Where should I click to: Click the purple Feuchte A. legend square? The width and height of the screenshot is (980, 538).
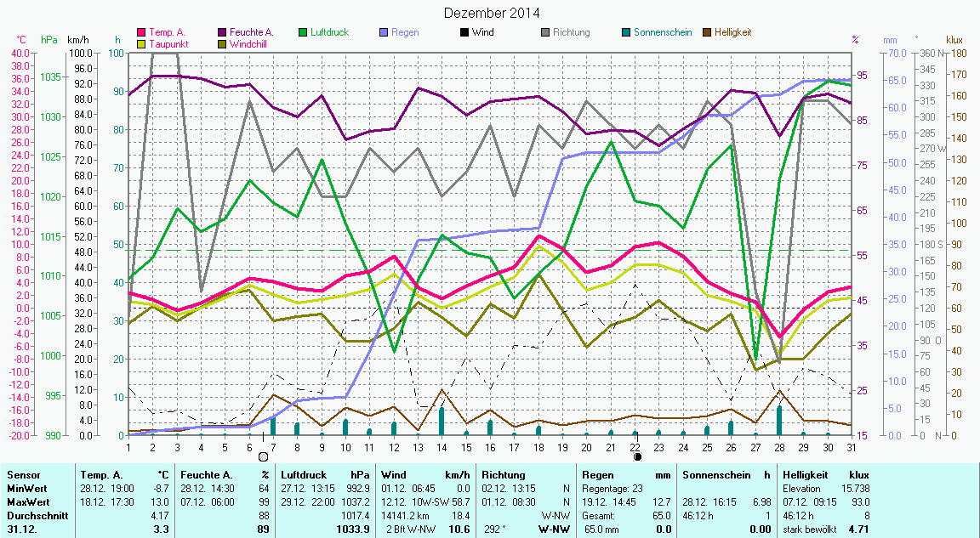pos(223,32)
